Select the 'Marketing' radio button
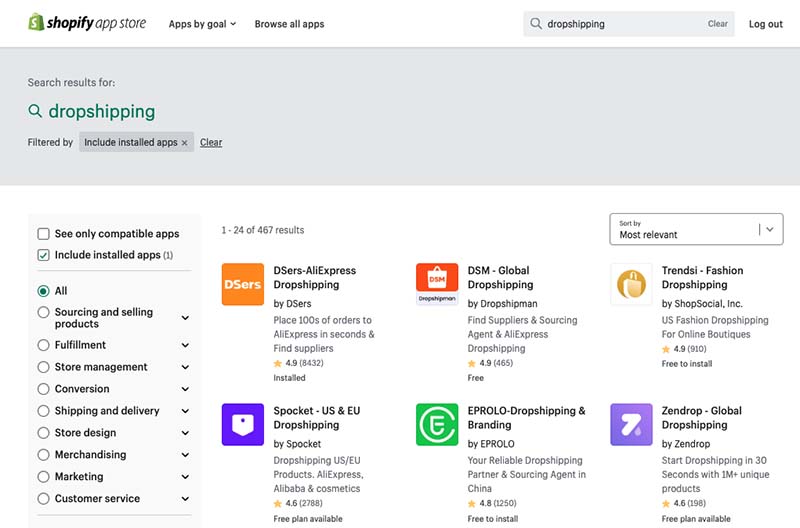 [x=43, y=477]
